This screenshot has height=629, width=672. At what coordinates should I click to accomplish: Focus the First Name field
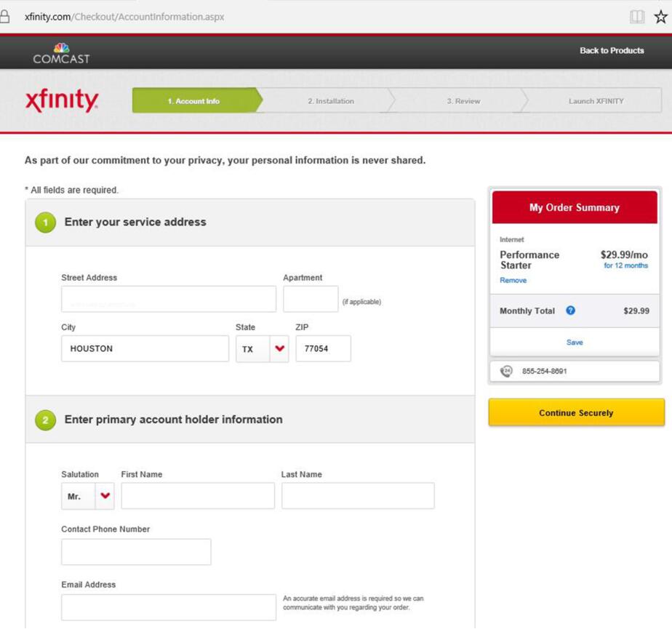click(x=198, y=496)
